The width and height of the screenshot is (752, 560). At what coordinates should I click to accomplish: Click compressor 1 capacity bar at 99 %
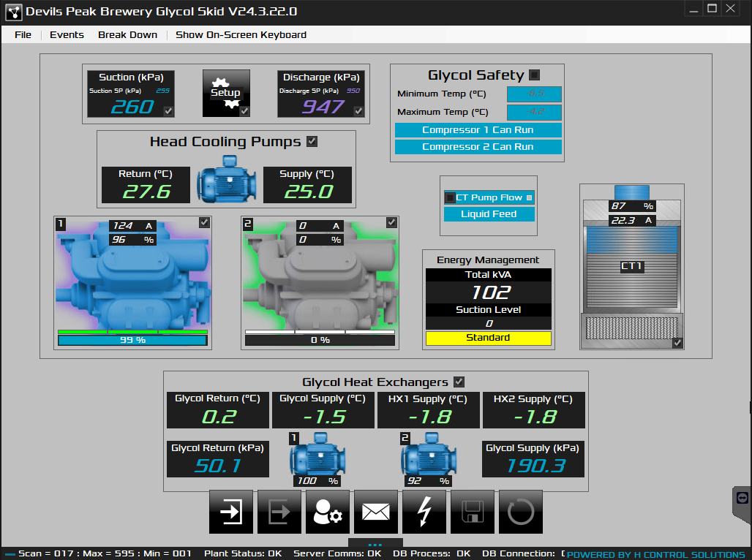132,340
